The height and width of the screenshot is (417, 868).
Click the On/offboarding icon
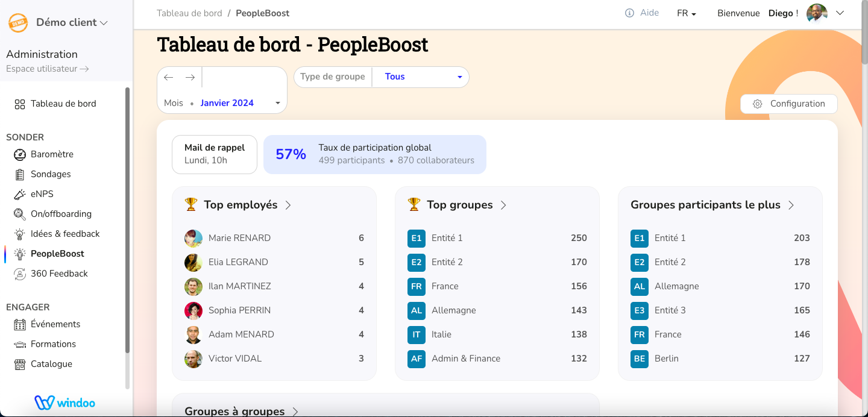point(20,214)
